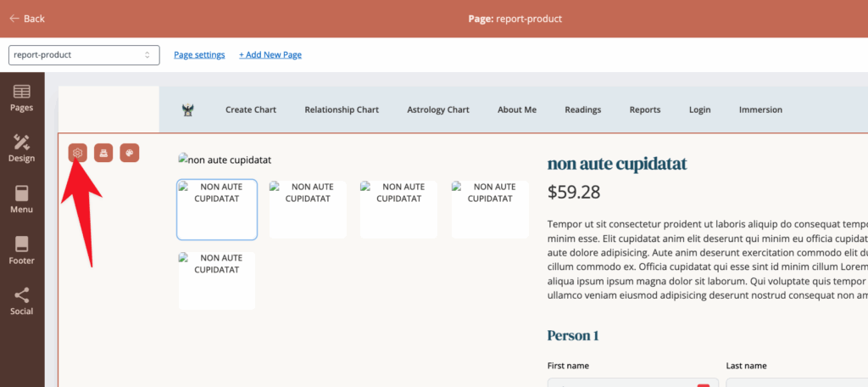The image size is (868, 387).
Task: Select Create Chart in site navigation
Action: (251, 109)
